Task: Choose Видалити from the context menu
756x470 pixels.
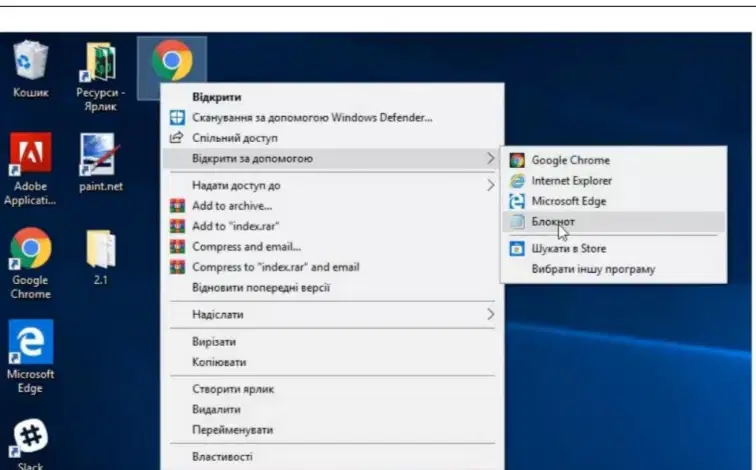Action: click(216, 409)
